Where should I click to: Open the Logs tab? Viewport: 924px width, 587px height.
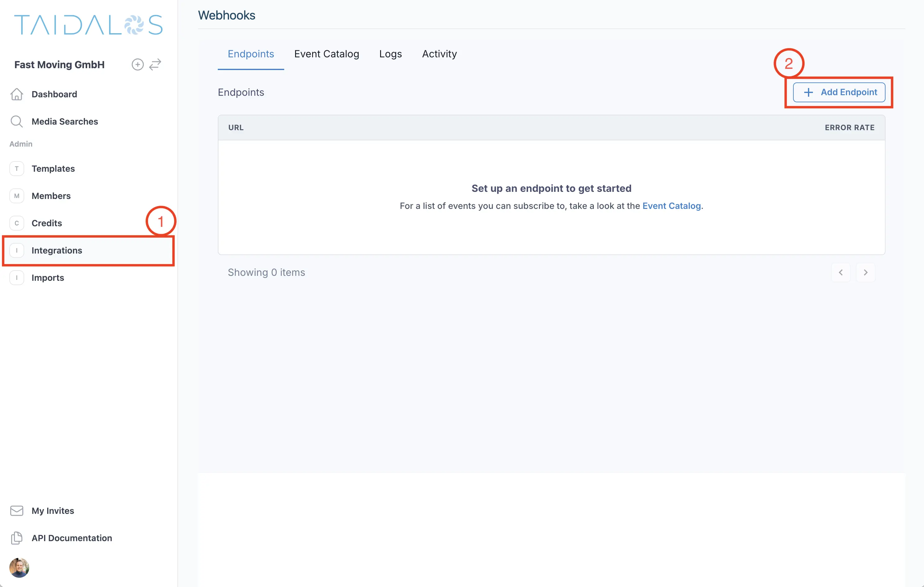coord(390,54)
